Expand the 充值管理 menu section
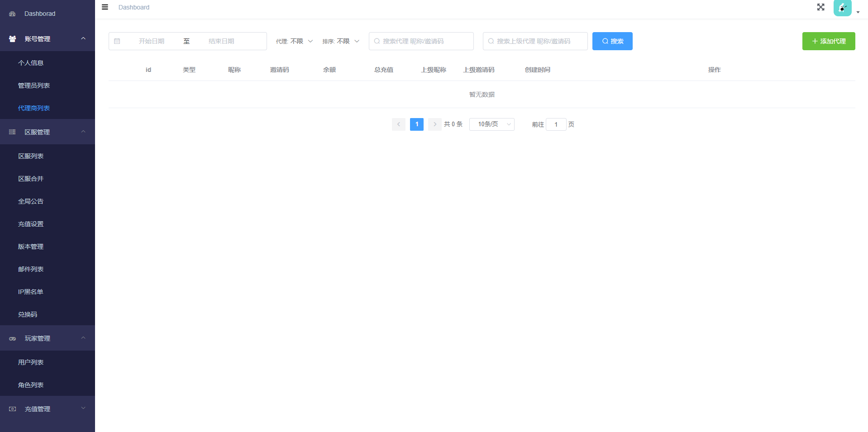 click(x=83, y=408)
